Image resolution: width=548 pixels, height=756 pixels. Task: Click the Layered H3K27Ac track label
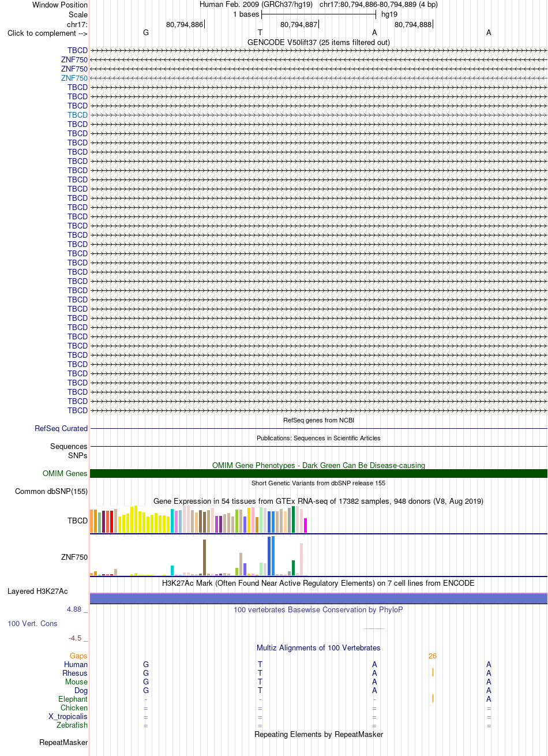(37, 592)
